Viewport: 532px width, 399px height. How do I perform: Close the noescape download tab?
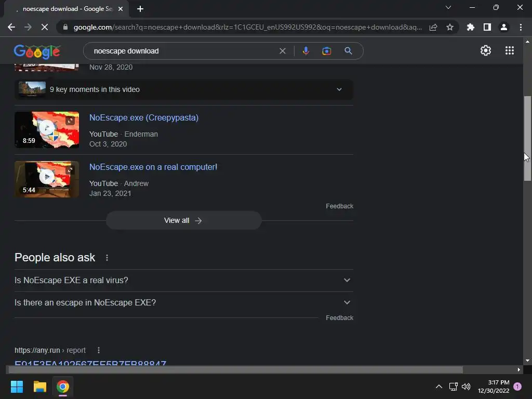pyautogui.click(x=120, y=9)
